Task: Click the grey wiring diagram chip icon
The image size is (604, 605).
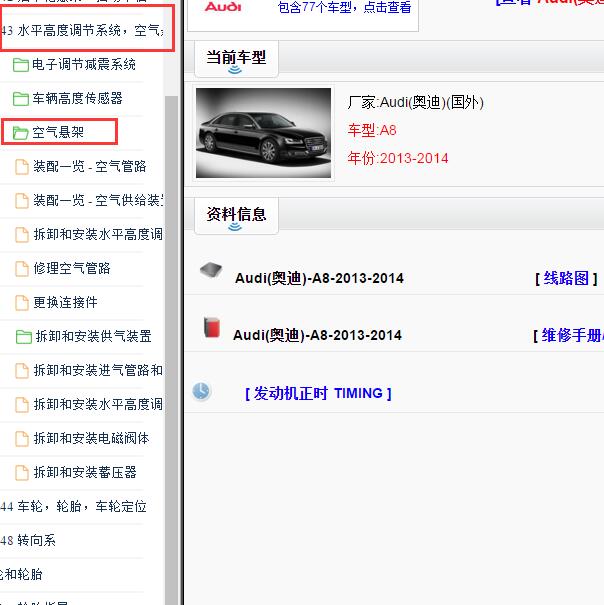Action: (x=211, y=270)
